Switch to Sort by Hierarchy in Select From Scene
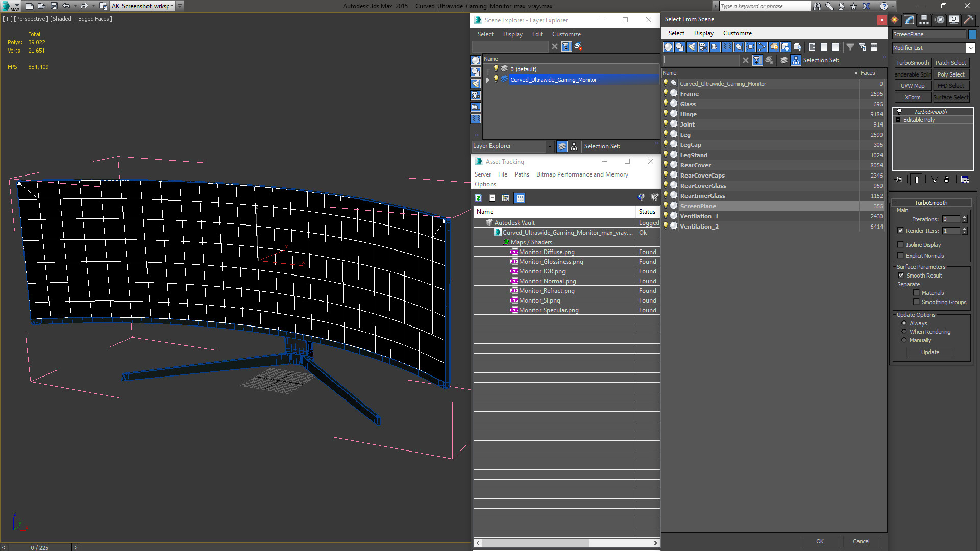 coord(796,60)
